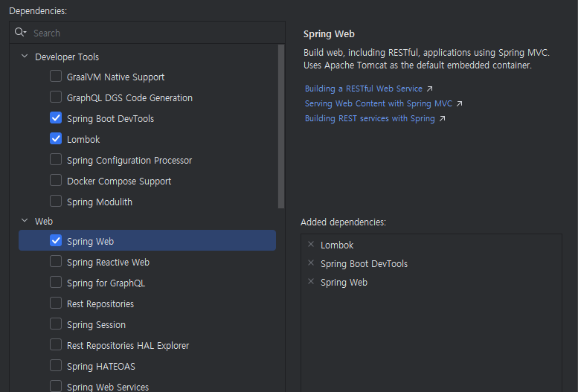This screenshot has height=392, width=578.
Task: Uncheck the Spring Web checkbox
Action: (56, 240)
